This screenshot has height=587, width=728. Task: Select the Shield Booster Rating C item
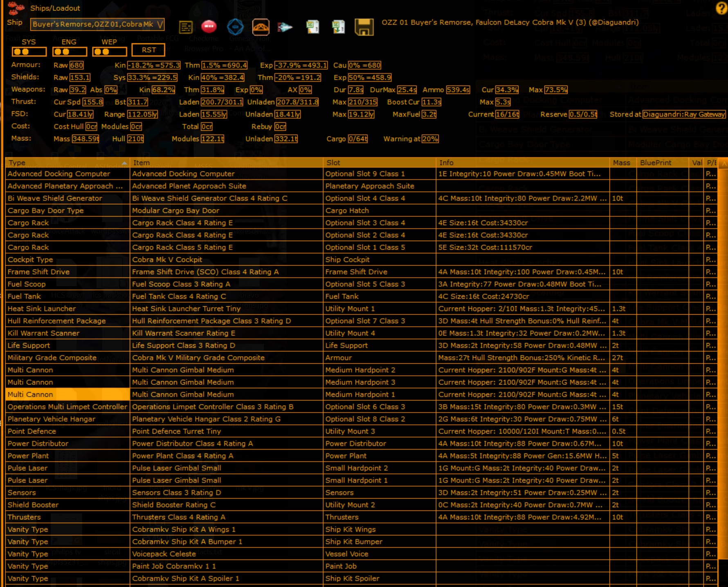[226, 505]
